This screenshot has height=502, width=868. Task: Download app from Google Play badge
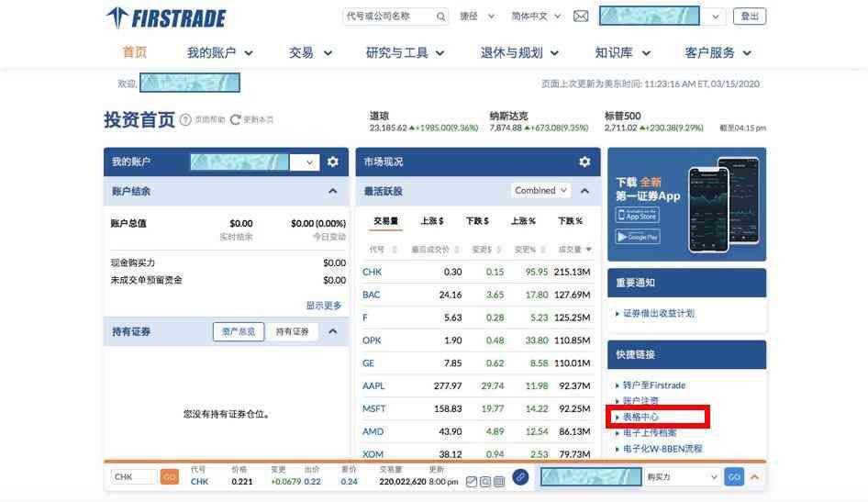(x=638, y=237)
